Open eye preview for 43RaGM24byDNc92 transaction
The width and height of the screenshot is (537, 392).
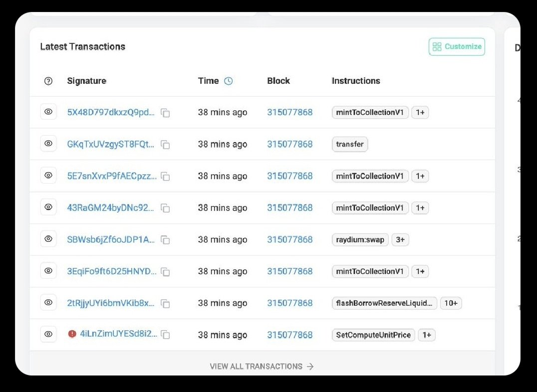click(48, 207)
